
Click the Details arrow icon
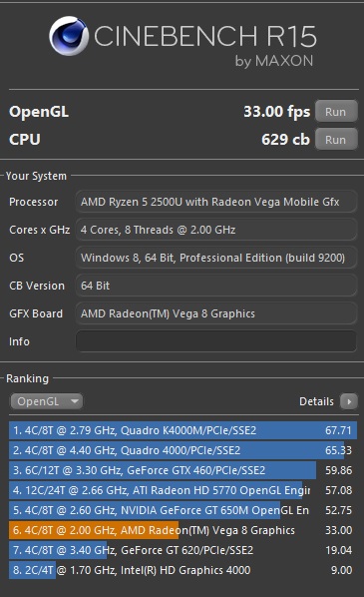click(348, 401)
